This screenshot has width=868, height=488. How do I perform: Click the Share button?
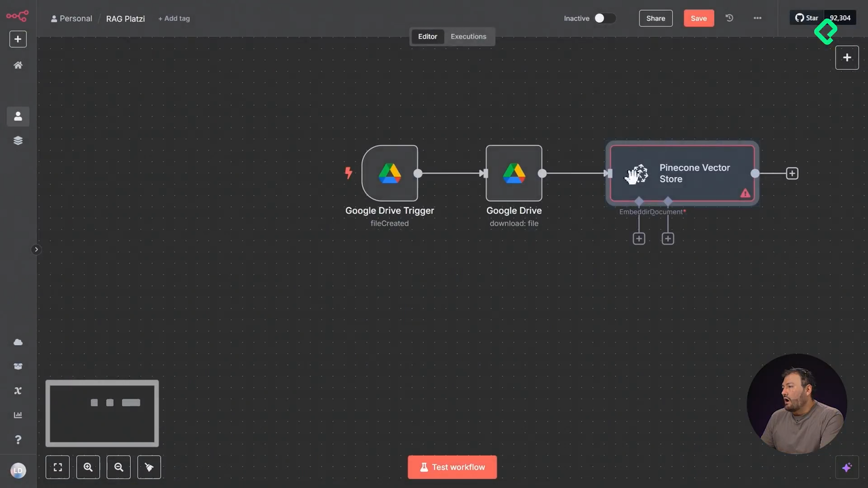tap(656, 18)
